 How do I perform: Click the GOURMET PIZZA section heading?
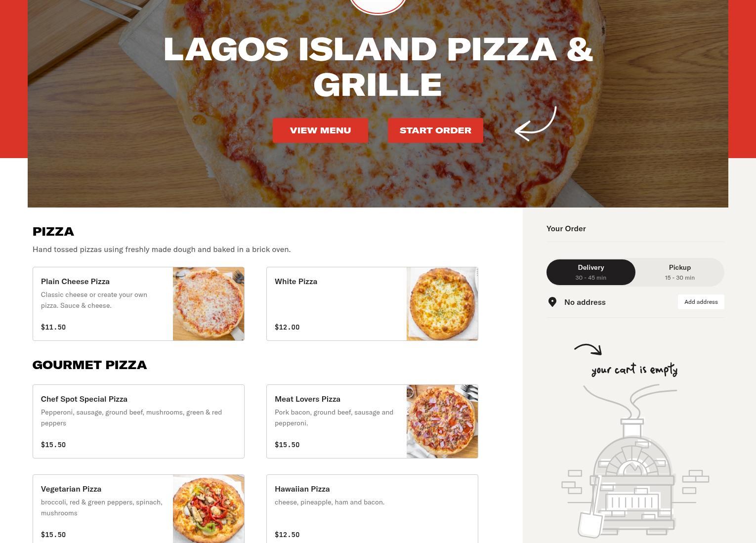(89, 365)
